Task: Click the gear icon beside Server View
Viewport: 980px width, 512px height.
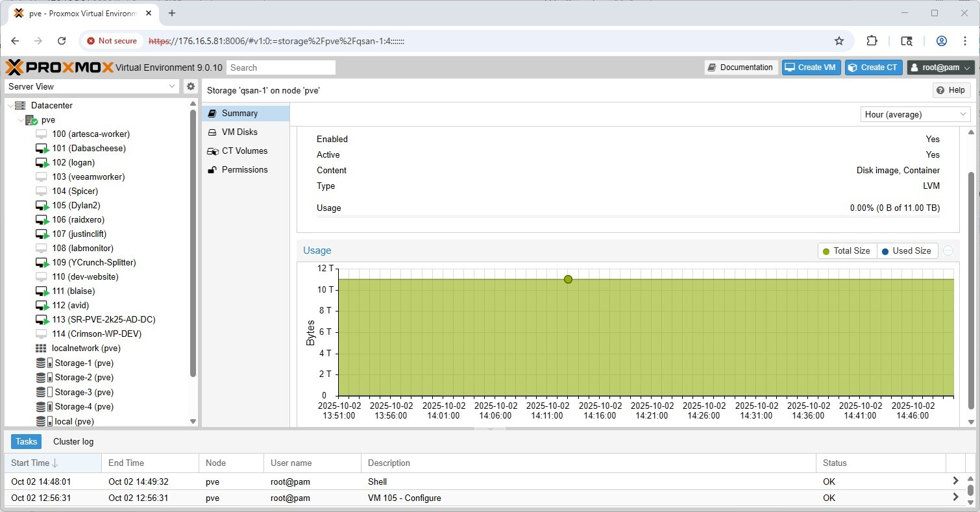Action: click(191, 86)
